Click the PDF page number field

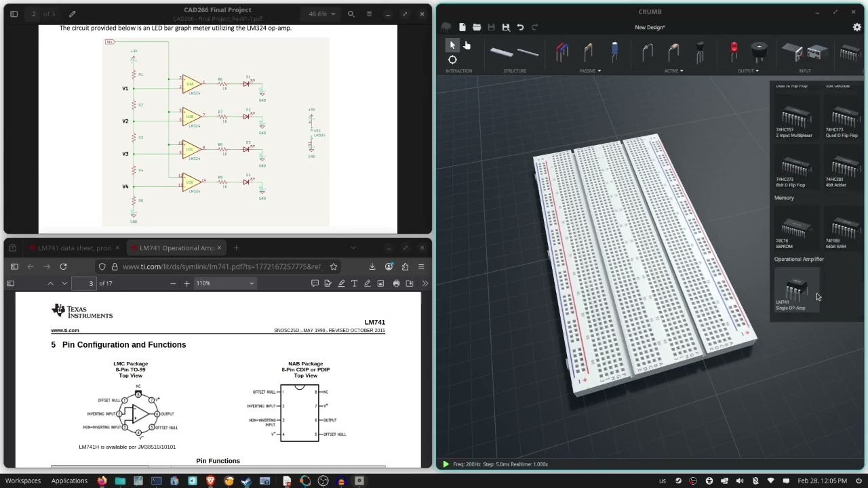click(x=84, y=283)
